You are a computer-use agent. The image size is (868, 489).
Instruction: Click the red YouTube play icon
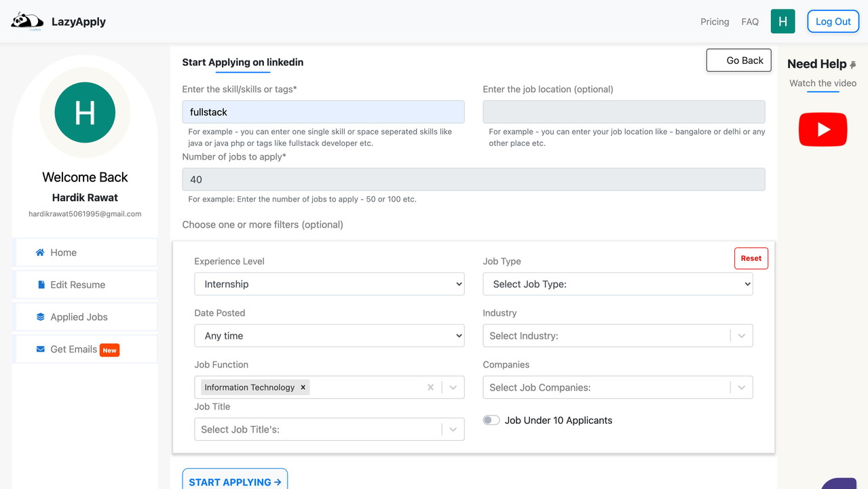point(823,129)
